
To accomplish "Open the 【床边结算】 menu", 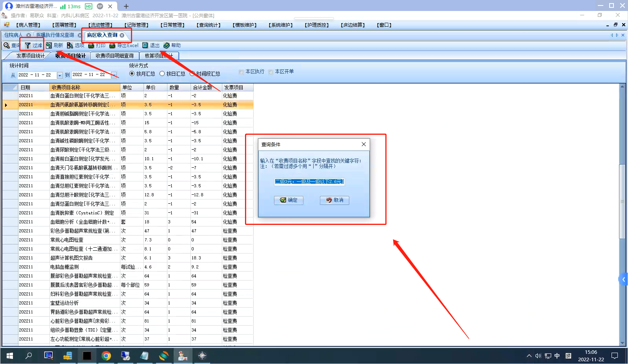I will pos(353,25).
